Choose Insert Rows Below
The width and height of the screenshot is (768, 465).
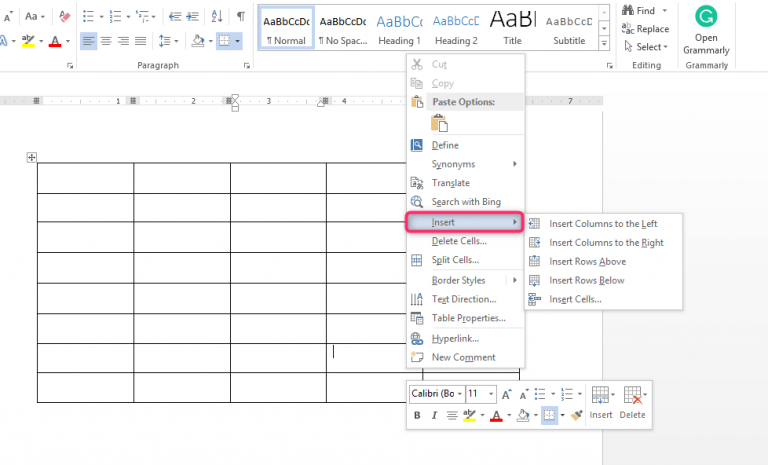(x=603, y=280)
